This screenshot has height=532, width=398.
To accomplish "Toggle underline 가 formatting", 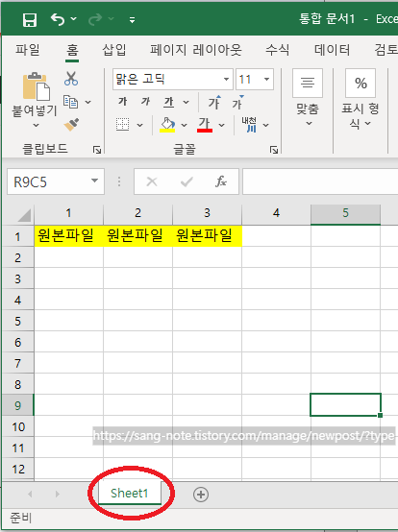I will [168, 102].
